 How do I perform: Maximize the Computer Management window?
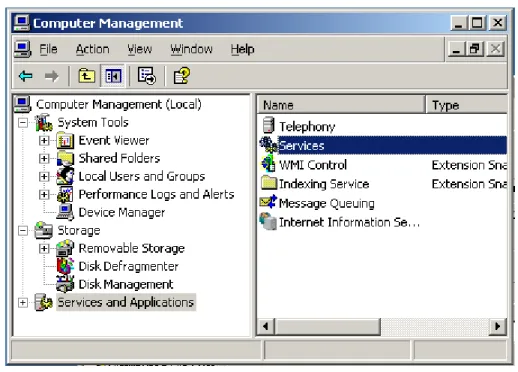click(x=477, y=23)
